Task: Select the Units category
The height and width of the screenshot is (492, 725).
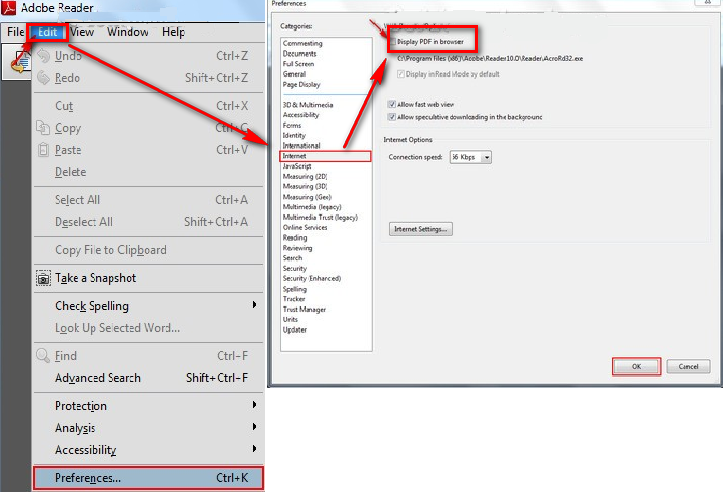Action: (290, 320)
